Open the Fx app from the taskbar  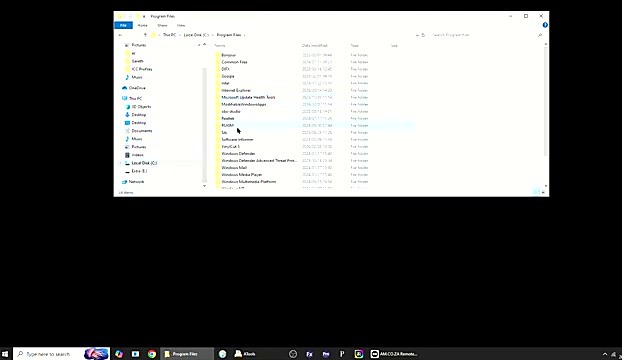(x=309, y=354)
